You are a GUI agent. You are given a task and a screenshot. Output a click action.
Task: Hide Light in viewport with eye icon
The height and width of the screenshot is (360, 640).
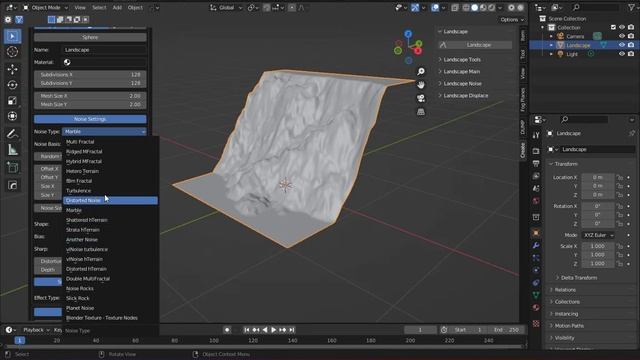point(622,54)
